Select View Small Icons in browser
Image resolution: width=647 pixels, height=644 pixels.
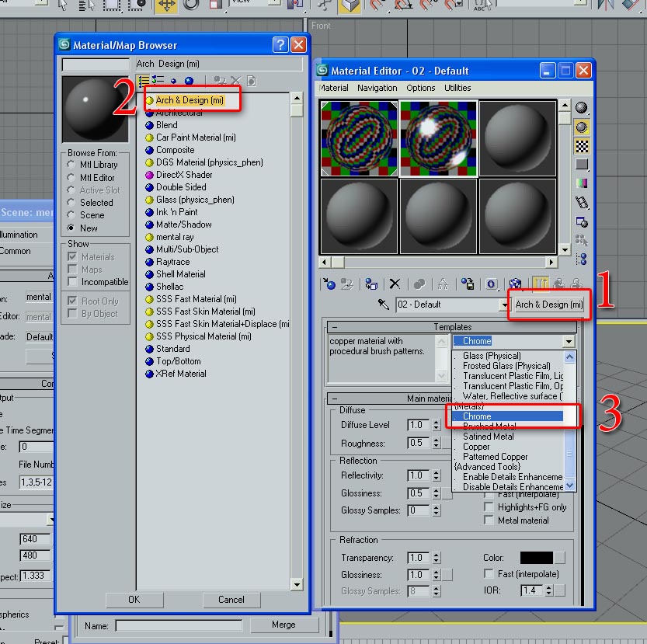[x=173, y=81]
